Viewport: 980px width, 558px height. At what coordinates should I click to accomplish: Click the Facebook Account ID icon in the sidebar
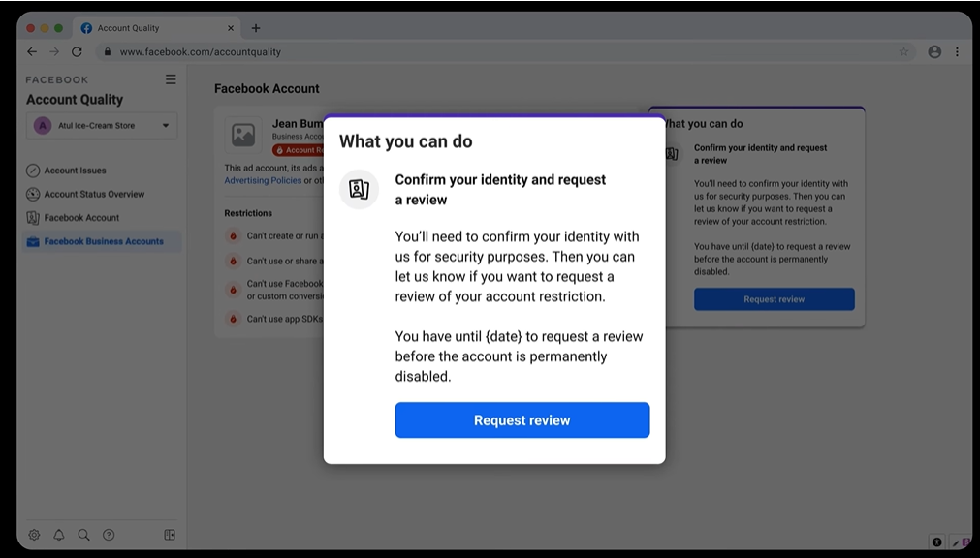pyautogui.click(x=33, y=218)
